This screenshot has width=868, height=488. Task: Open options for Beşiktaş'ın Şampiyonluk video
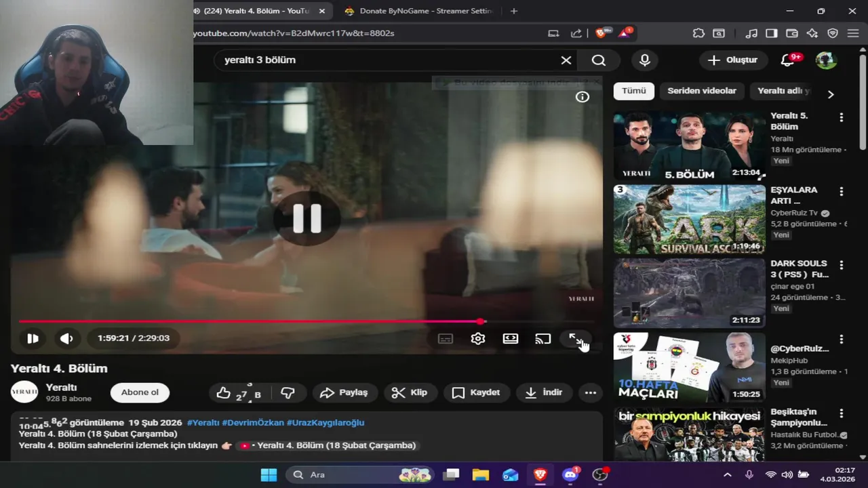[x=842, y=413]
